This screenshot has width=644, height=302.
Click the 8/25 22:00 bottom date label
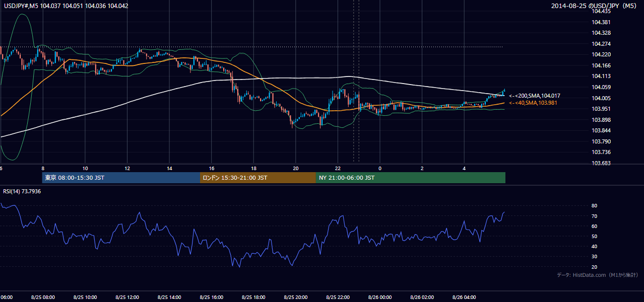tap(338, 297)
